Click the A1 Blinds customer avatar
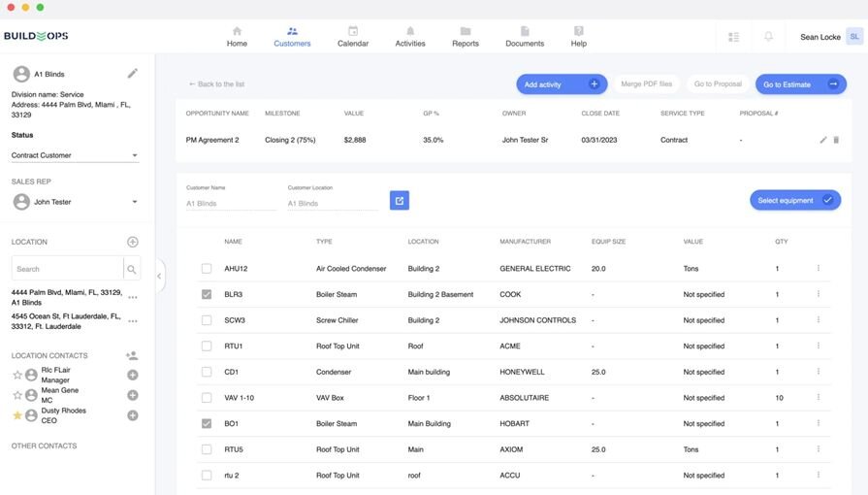The width and height of the screenshot is (868, 495). [21, 74]
